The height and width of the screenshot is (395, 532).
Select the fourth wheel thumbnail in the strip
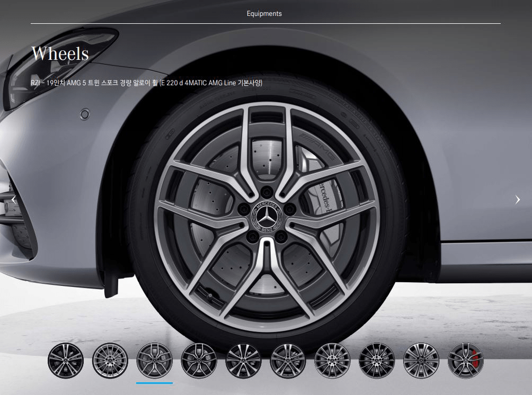199,360
